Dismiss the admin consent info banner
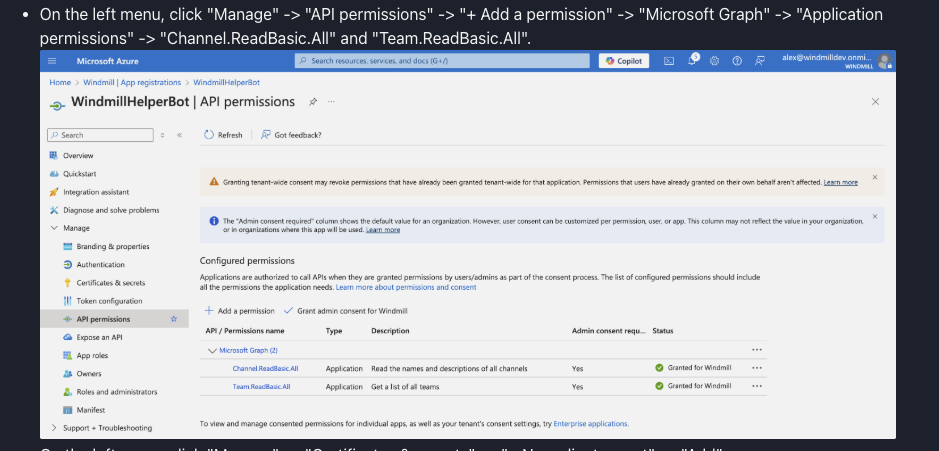 (875, 216)
